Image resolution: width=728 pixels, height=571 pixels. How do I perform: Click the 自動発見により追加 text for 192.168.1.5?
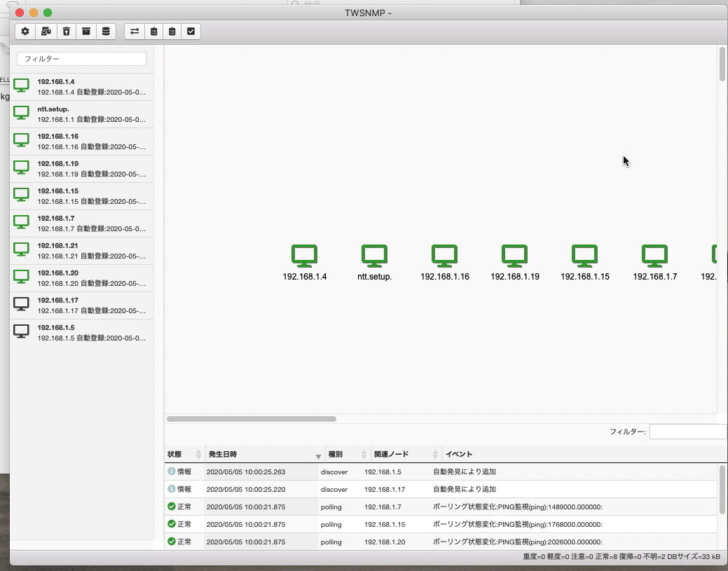pyautogui.click(x=465, y=472)
